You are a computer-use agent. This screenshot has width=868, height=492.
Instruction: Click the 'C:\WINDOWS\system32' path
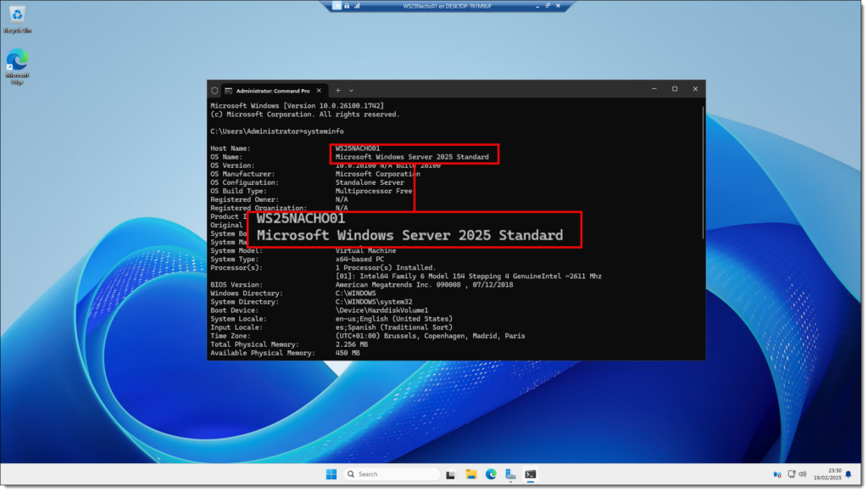(x=375, y=303)
